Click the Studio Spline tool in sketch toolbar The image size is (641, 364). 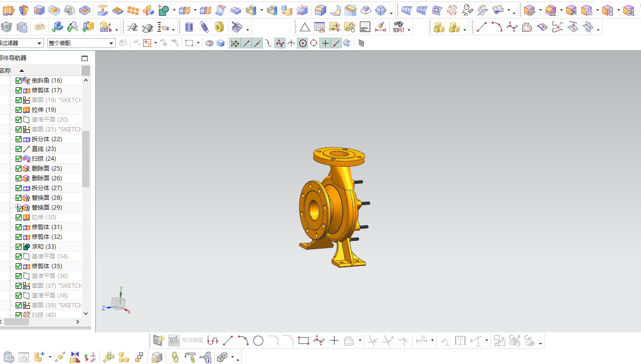[319, 341]
